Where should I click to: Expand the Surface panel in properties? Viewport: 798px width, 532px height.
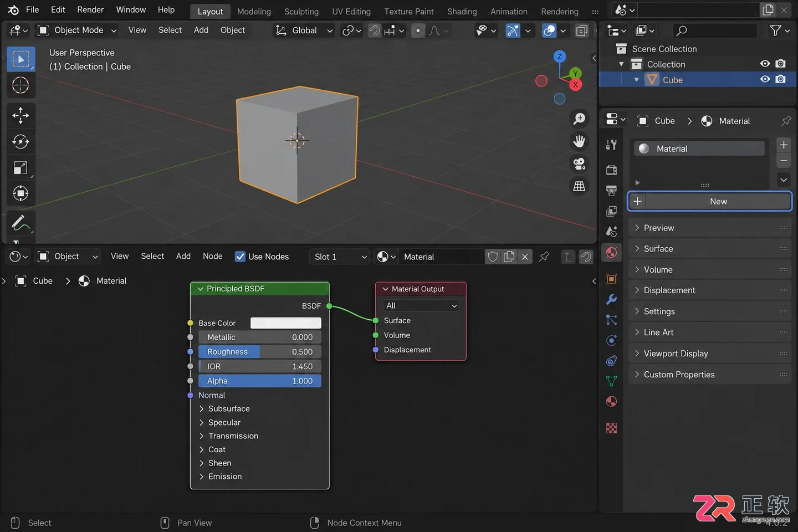[x=709, y=249]
